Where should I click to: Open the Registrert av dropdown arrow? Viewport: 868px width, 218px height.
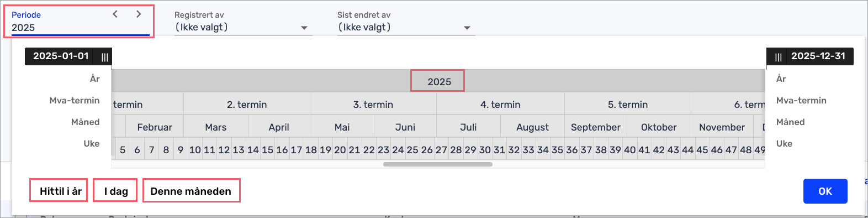pyautogui.click(x=304, y=28)
